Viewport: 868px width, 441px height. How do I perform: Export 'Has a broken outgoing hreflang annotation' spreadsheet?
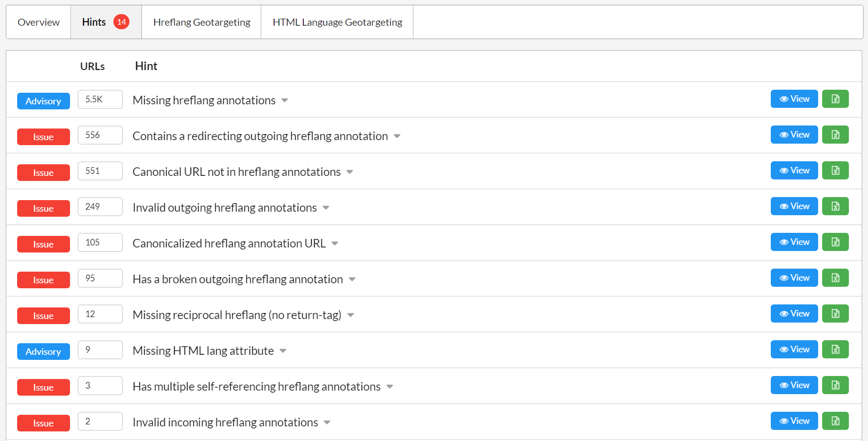835,278
